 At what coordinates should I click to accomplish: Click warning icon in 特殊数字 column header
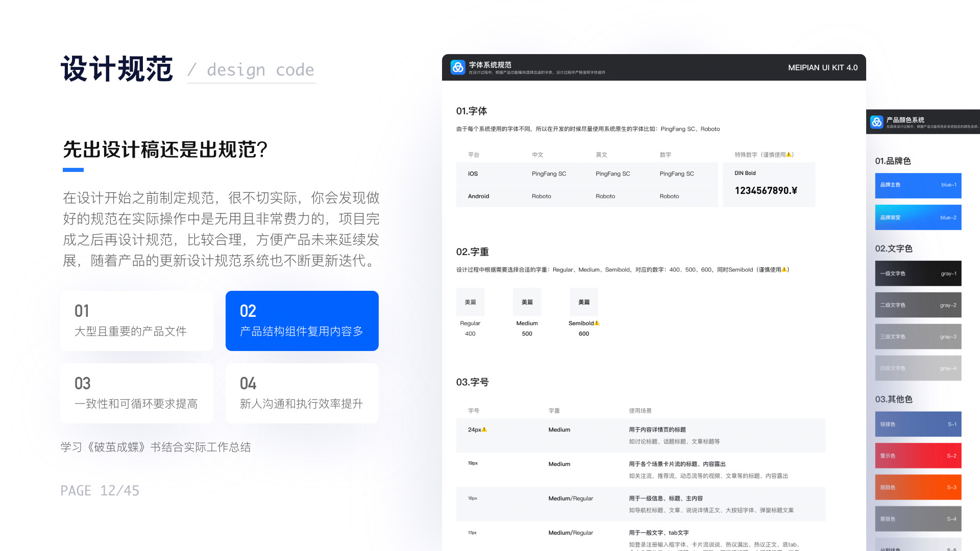(x=789, y=155)
